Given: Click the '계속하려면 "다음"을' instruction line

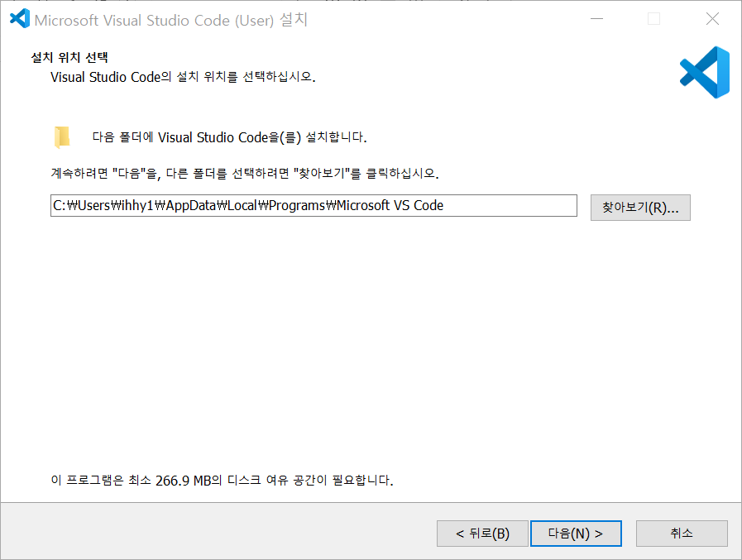Looking at the screenshot, I should (245, 173).
